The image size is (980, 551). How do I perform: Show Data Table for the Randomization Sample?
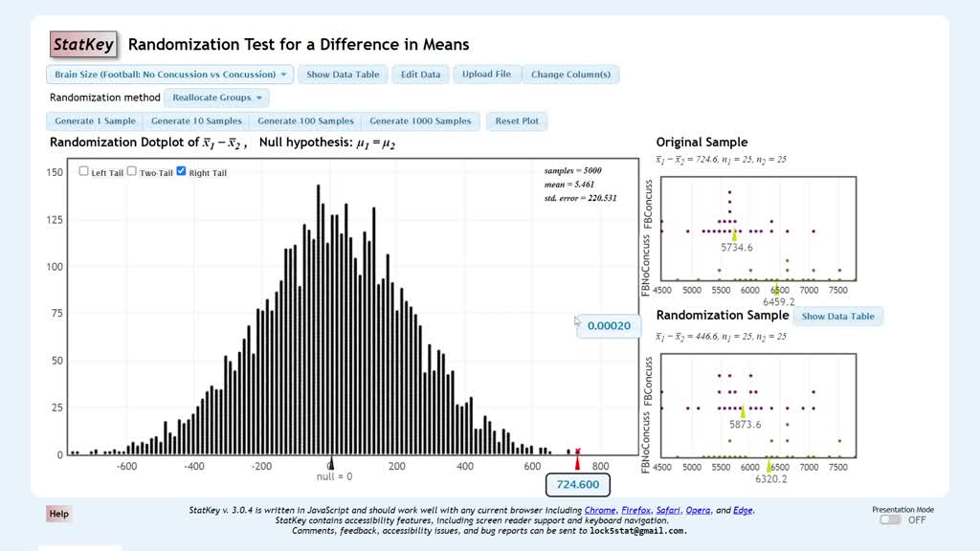837,316
